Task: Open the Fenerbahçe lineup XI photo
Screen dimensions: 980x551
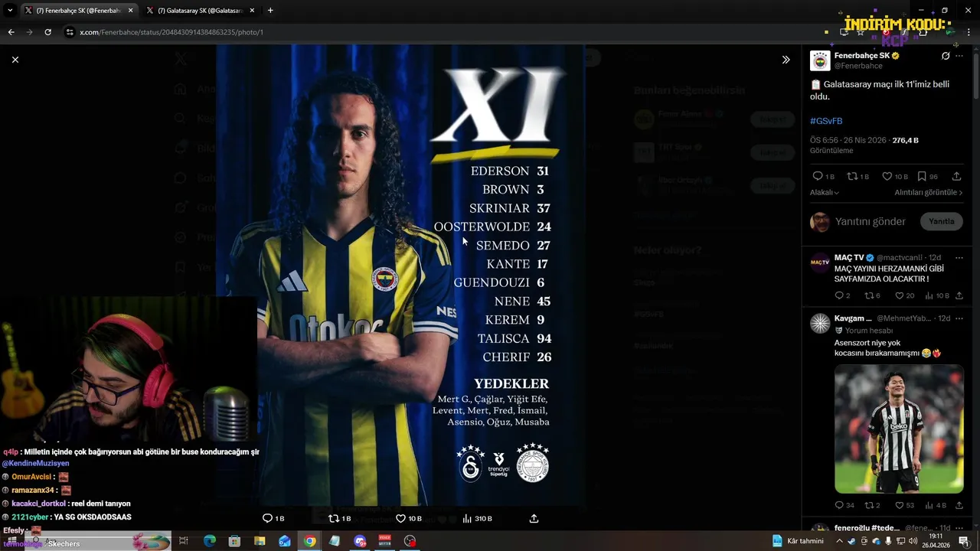Action: tap(400, 274)
